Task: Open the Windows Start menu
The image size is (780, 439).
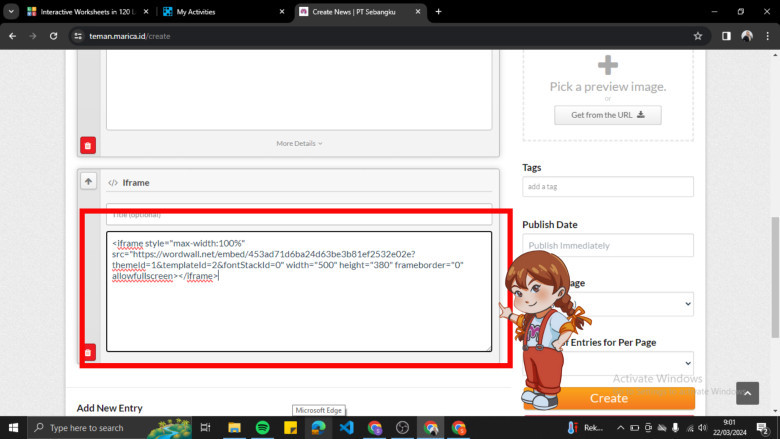Action: point(13,428)
